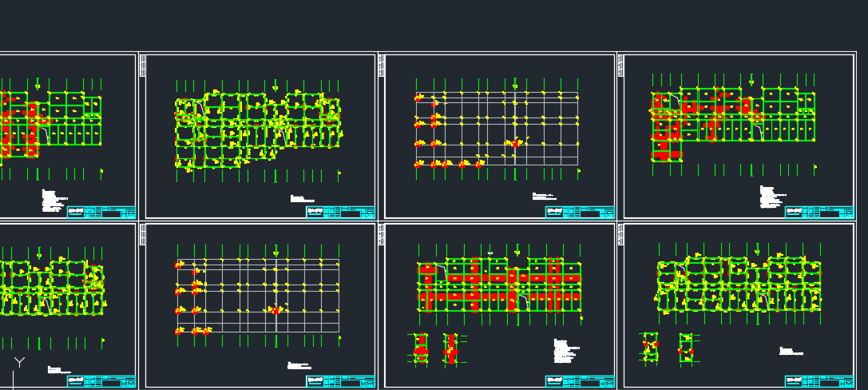Select the notes text in the upper yellow-green plan sheet
This screenshot has width=868, height=390.
pos(303,198)
